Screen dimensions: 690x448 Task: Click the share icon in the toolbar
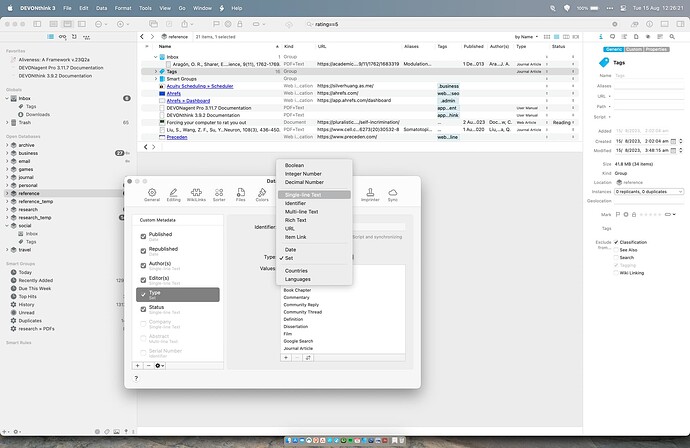pyautogui.click(x=185, y=24)
